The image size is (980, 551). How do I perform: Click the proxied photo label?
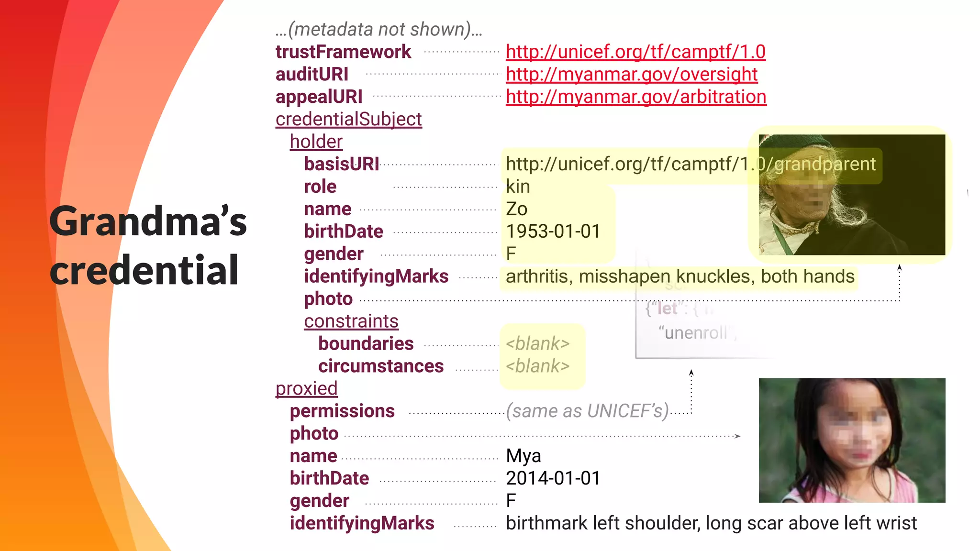[314, 434]
